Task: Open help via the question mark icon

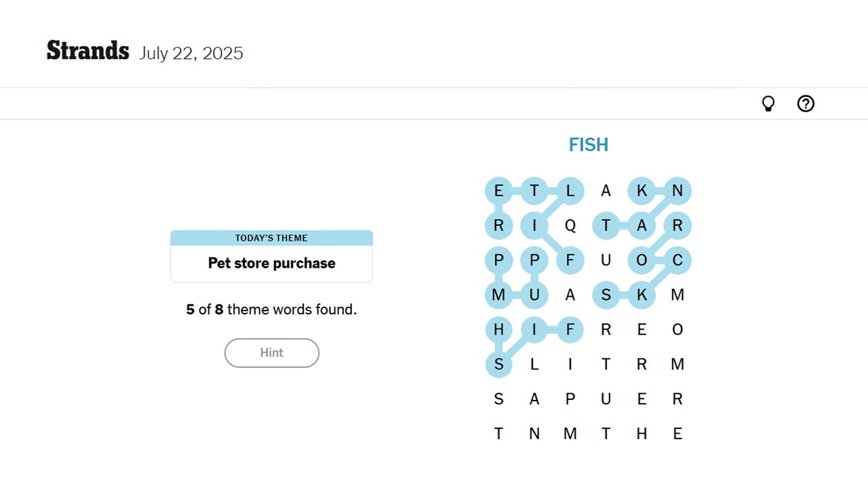Action: 806,103
